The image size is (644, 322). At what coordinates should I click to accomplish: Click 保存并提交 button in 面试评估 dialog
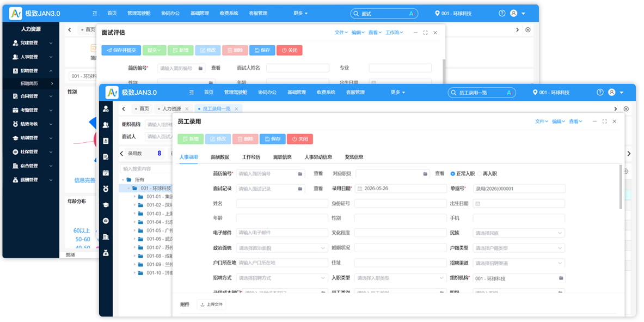tap(121, 50)
